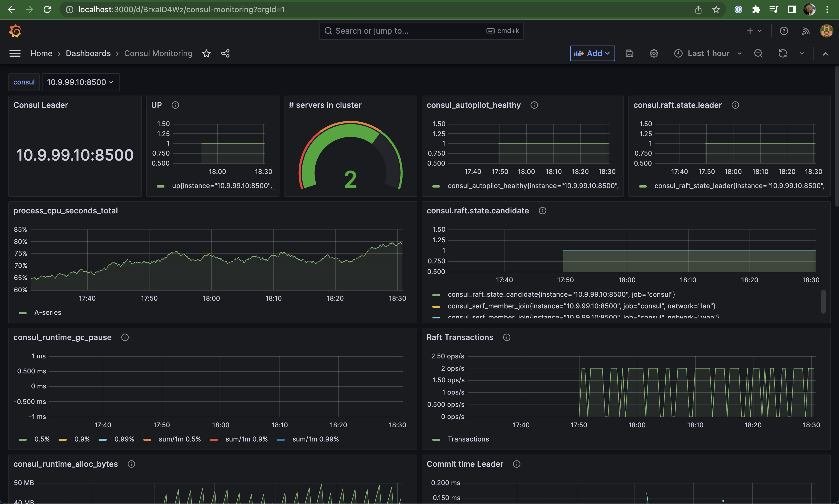Show info for Commit time Leader panel
Image resolution: width=839 pixels, height=504 pixels.
(x=516, y=464)
